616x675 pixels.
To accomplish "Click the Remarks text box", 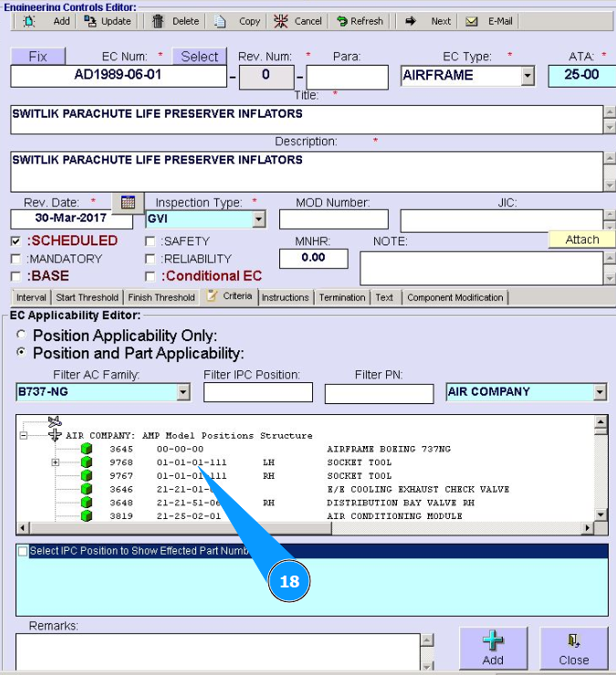I will (218, 651).
